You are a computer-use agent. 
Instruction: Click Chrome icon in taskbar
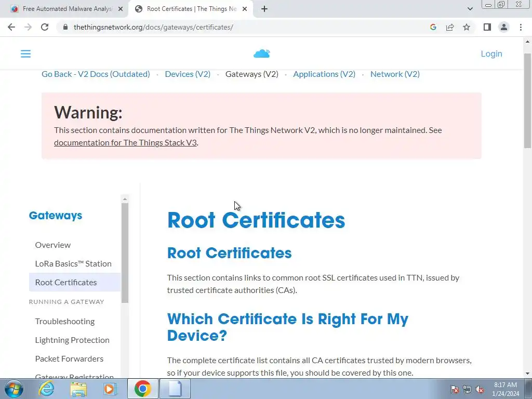tap(142, 389)
